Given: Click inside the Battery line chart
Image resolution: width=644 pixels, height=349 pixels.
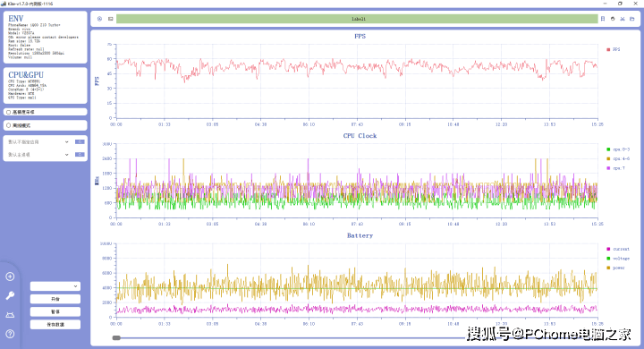Looking at the screenshot, I should (357, 280).
